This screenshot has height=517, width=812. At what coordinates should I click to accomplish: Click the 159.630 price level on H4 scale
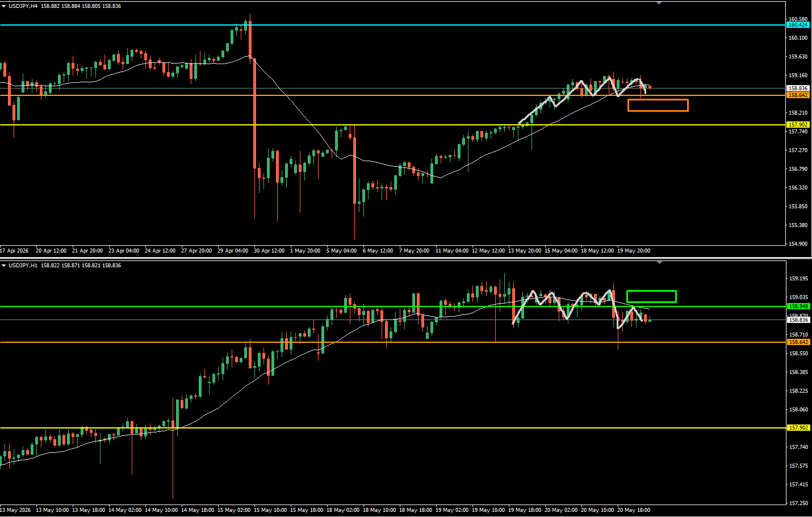(x=798, y=57)
